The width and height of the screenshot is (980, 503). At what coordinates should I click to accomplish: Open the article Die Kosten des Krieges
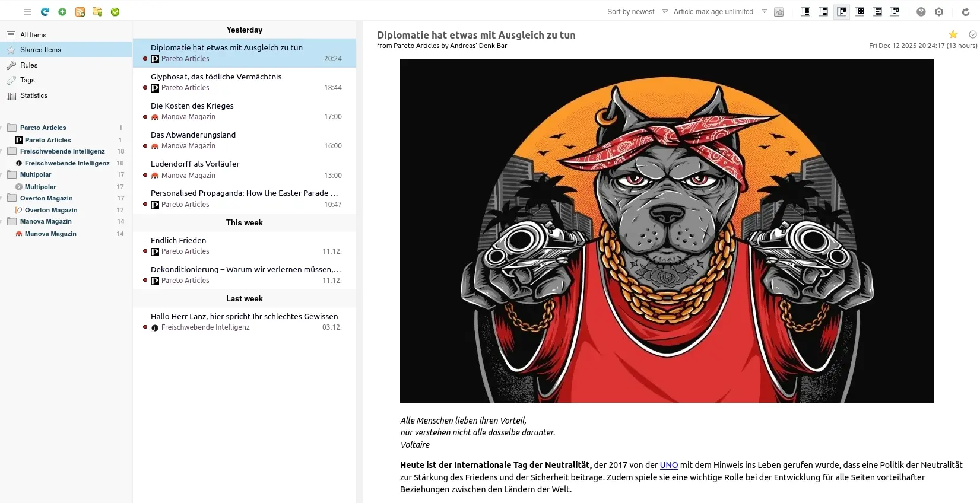[192, 106]
